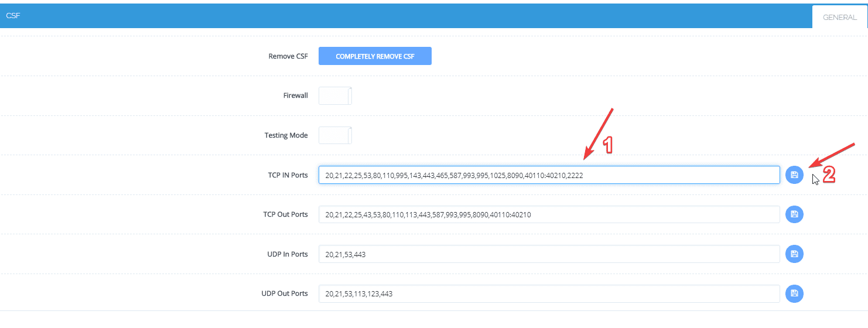
Task: Select the UDP In Ports input box
Action: pos(549,254)
